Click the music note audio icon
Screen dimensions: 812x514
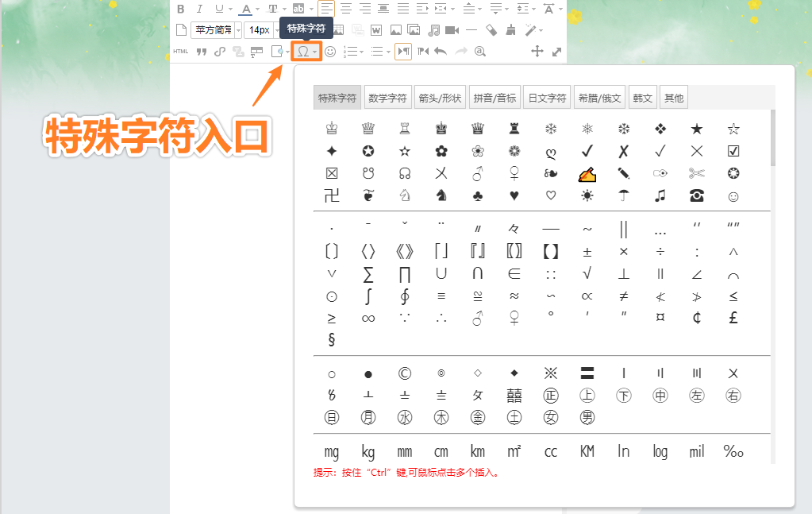433,30
